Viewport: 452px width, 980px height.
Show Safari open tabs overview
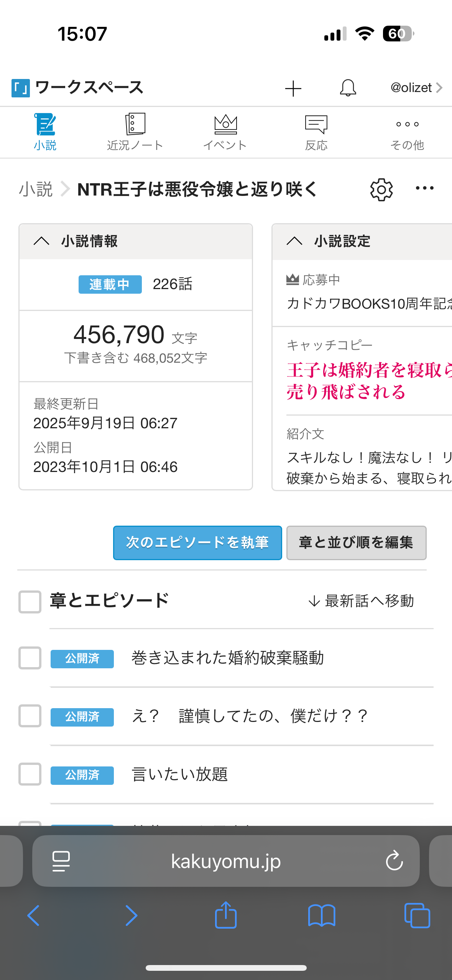417,915
